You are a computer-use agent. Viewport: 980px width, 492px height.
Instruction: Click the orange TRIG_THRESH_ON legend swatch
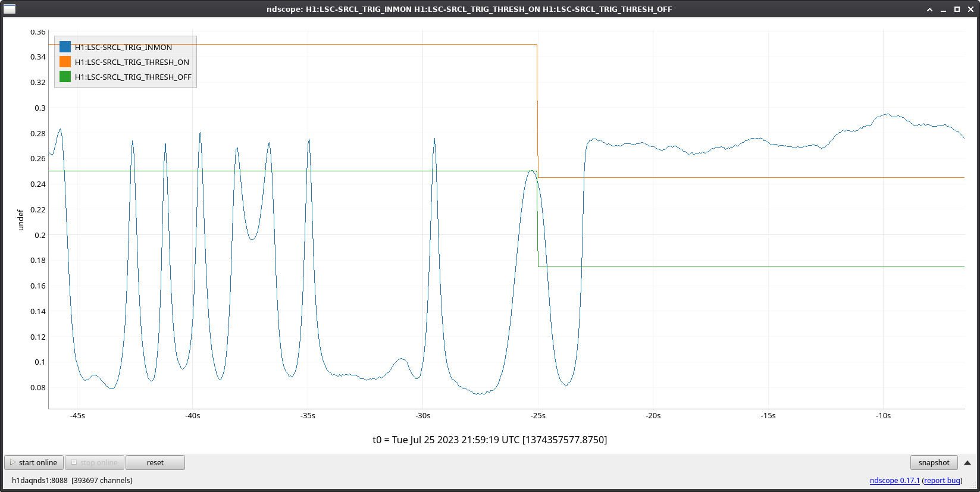pyautogui.click(x=65, y=62)
